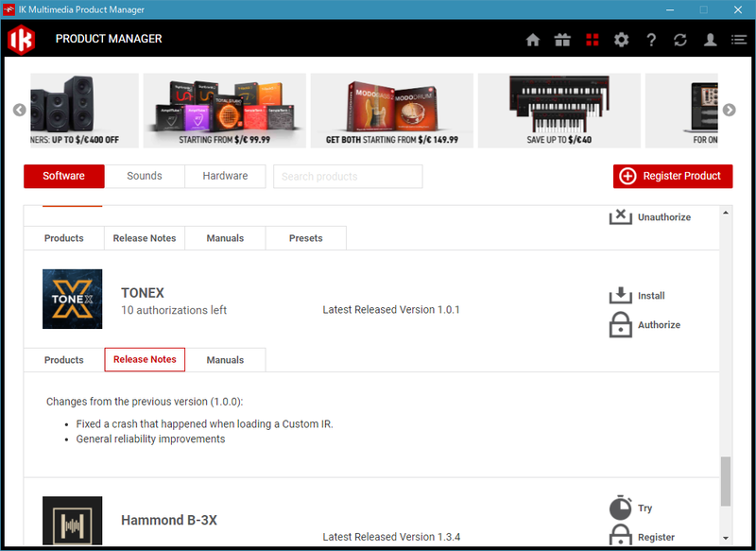The image size is (756, 551).
Task: Open the Presets tab
Action: [305, 238]
